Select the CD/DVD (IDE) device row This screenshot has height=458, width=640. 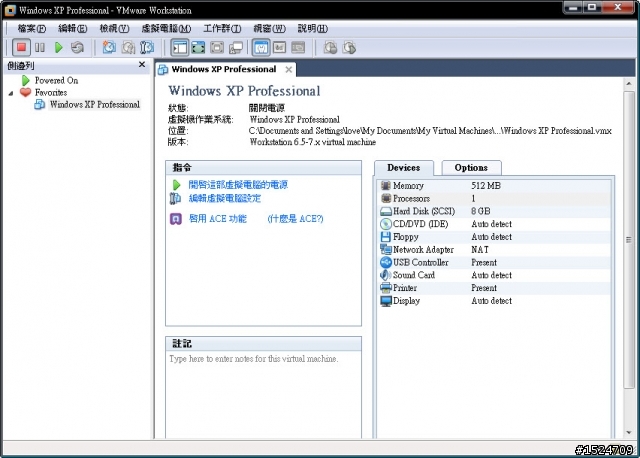494,224
